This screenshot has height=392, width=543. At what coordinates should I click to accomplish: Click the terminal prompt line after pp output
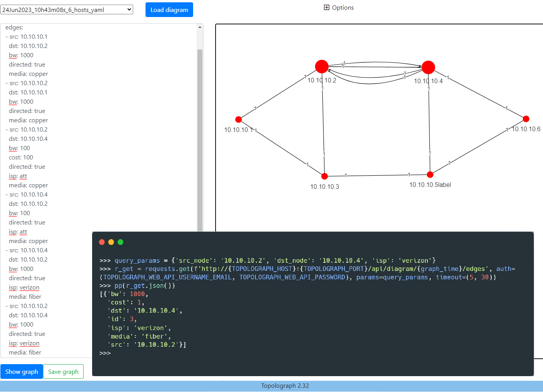pos(105,353)
